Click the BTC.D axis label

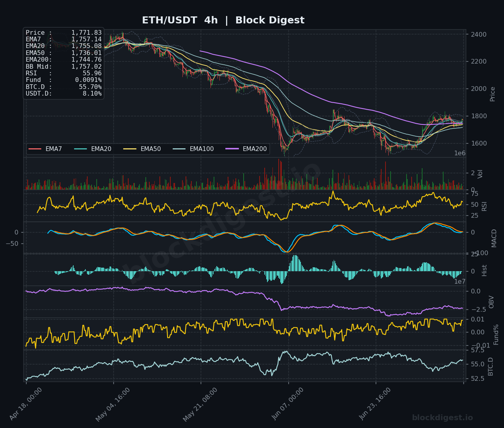tap(490, 366)
